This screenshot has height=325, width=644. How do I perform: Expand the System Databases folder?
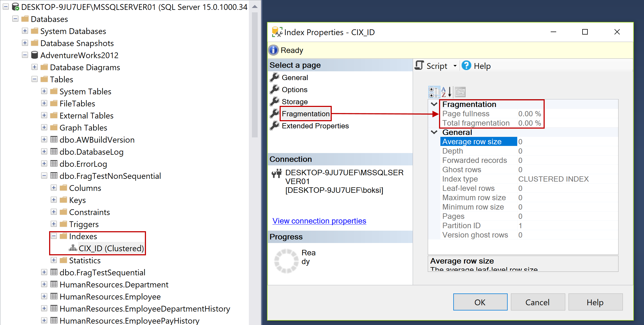25,31
